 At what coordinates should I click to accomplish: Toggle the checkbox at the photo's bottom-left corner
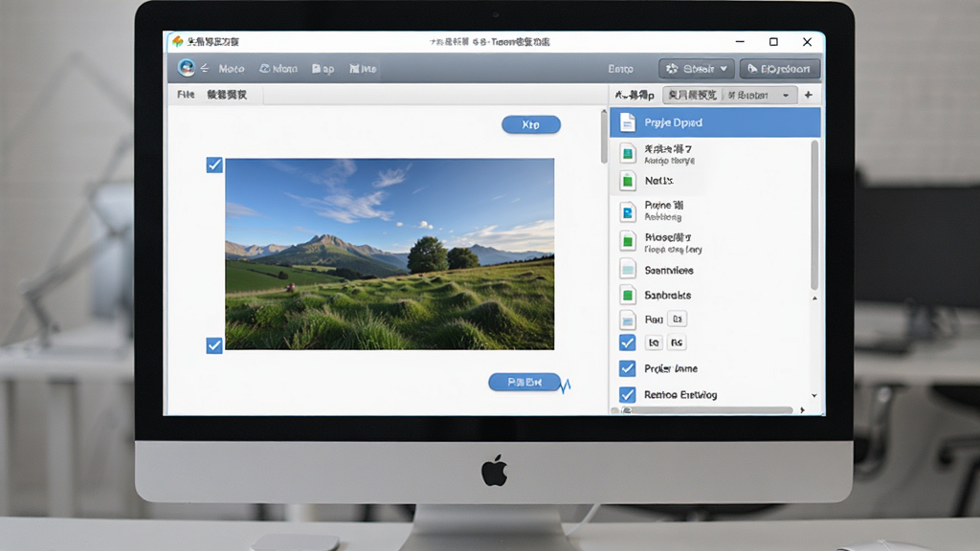[214, 345]
